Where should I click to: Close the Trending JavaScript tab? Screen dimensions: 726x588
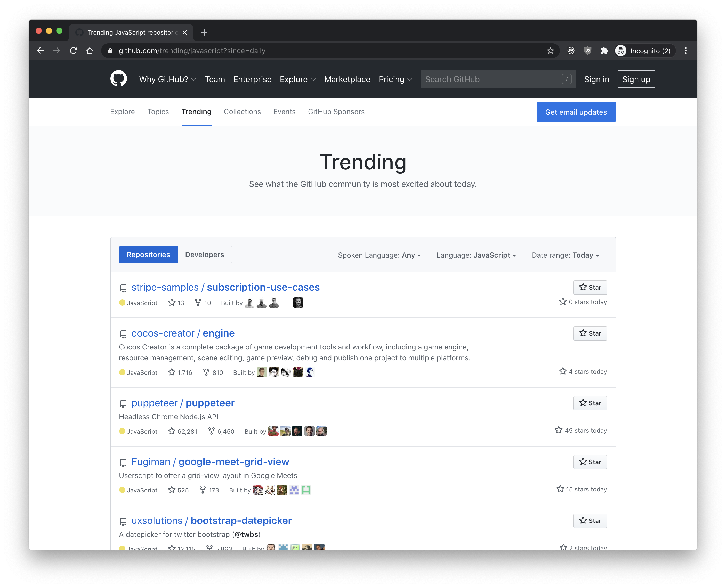tap(185, 33)
